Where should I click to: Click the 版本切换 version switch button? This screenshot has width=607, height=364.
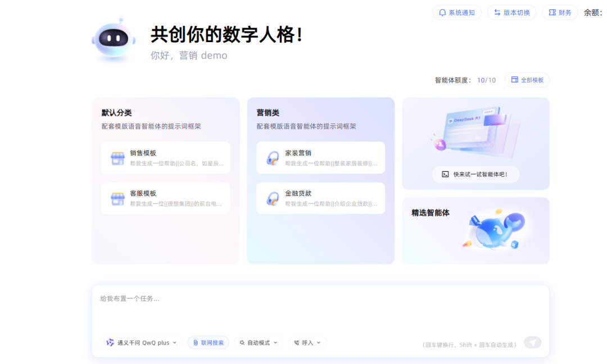(511, 12)
